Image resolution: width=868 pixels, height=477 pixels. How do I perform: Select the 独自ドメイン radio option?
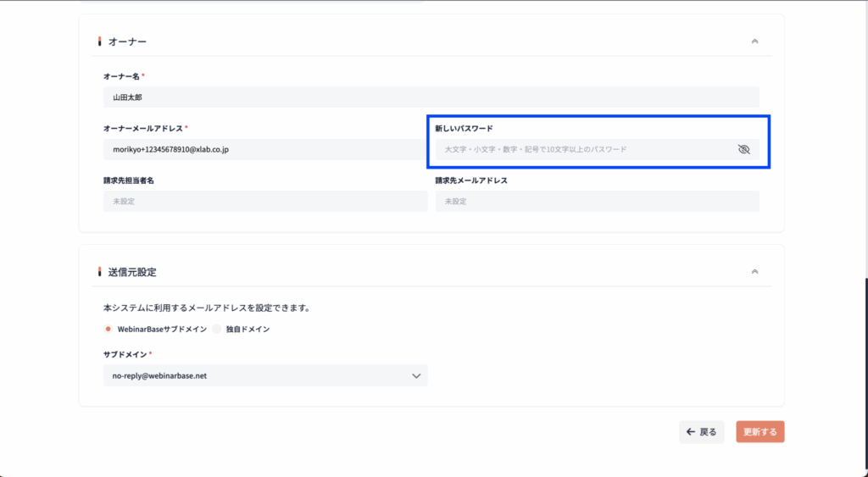pos(216,329)
